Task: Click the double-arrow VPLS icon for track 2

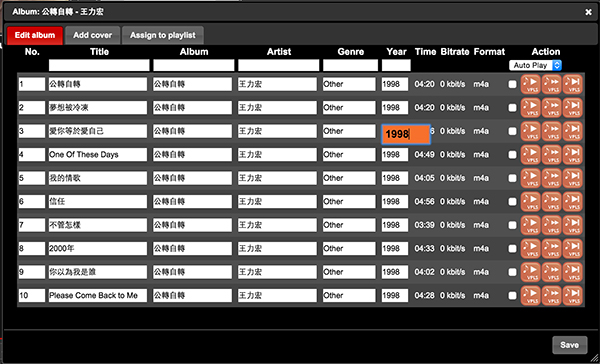Action: click(551, 108)
